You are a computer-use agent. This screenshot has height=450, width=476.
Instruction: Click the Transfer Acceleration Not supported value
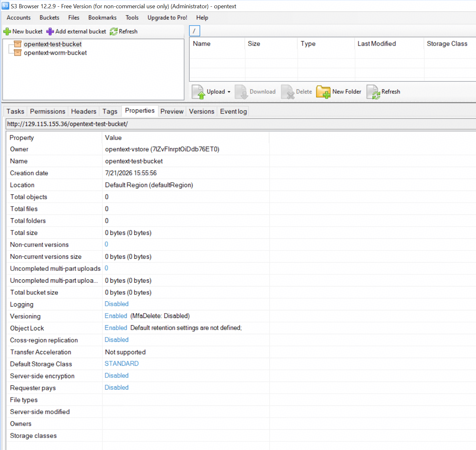[x=125, y=352]
